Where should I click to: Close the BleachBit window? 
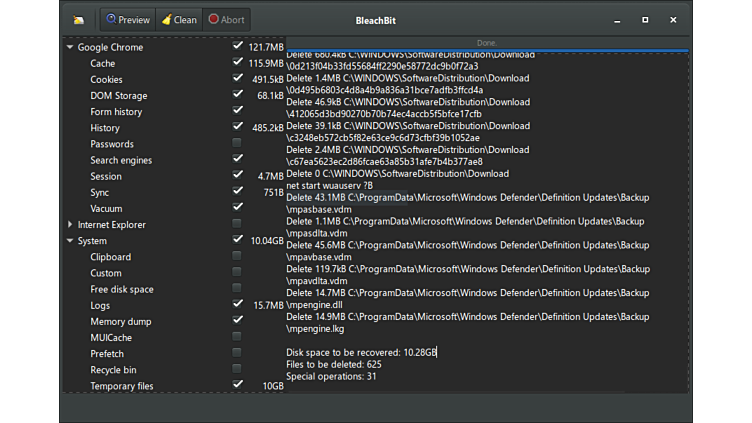click(x=673, y=20)
